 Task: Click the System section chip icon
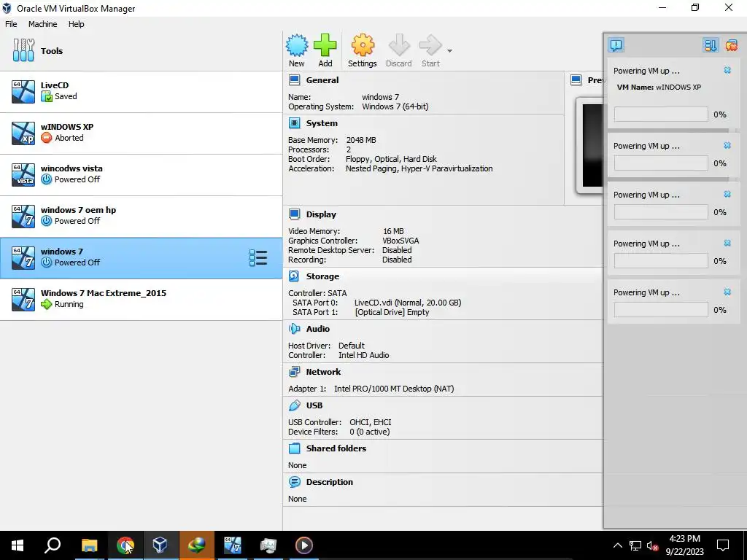click(295, 123)
